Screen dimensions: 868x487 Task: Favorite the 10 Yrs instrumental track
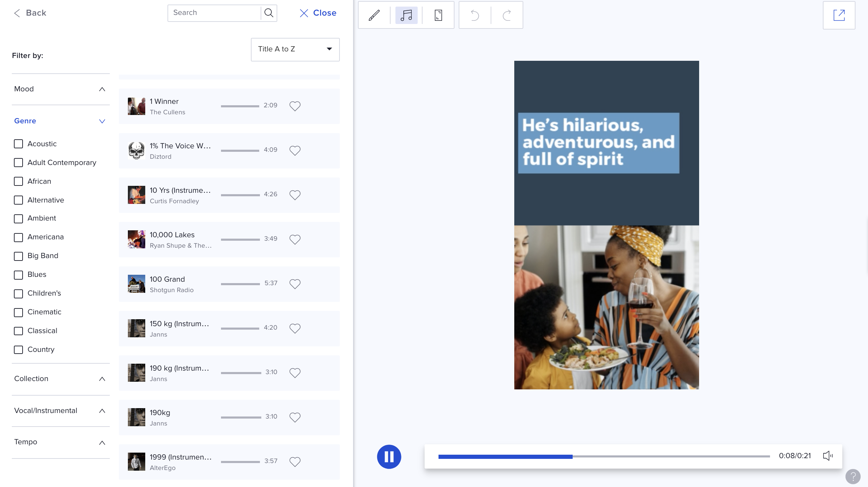[295, 195]
